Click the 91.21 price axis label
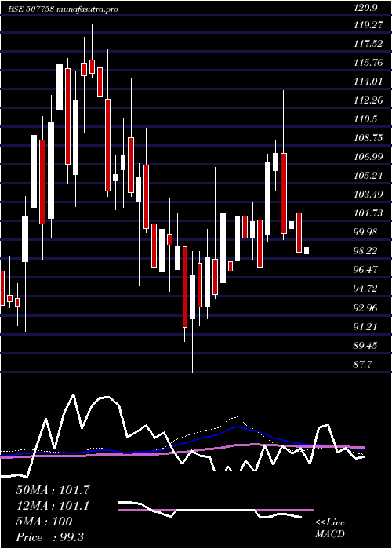Image resolution: width=392 pixels, height=549 pixels. pyautogui.click(x=365, y=327)
